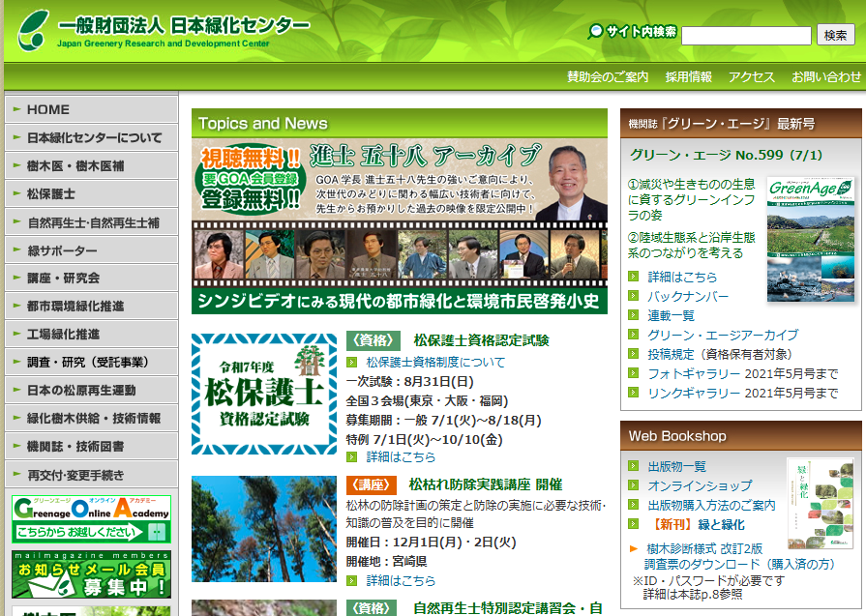Image resolution: width=866 pixels, height=616 pixels.
Task: Click the Web Bookshop section header
Action: pyautogui.click(x=740, y=436)
